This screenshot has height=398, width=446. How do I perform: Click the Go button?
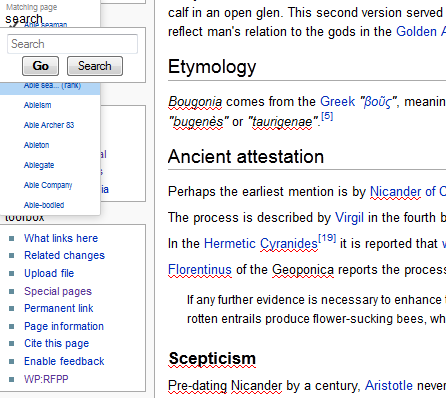40,66
